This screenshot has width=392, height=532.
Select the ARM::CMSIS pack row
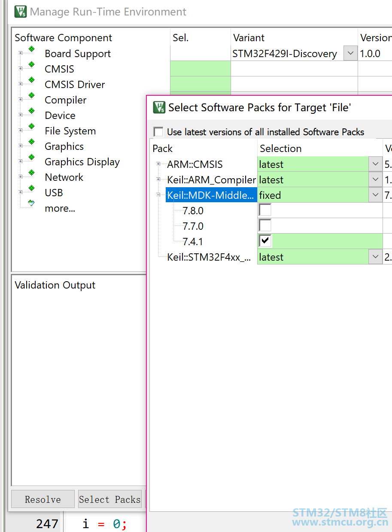point(195,164)
